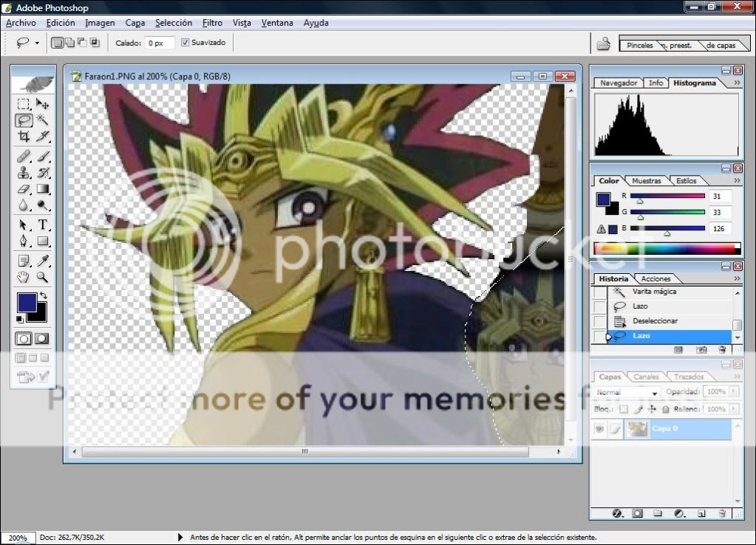Click the foreground color swatch in toolbox
This screenshot has width=756, height=545.
pos(27,302)
